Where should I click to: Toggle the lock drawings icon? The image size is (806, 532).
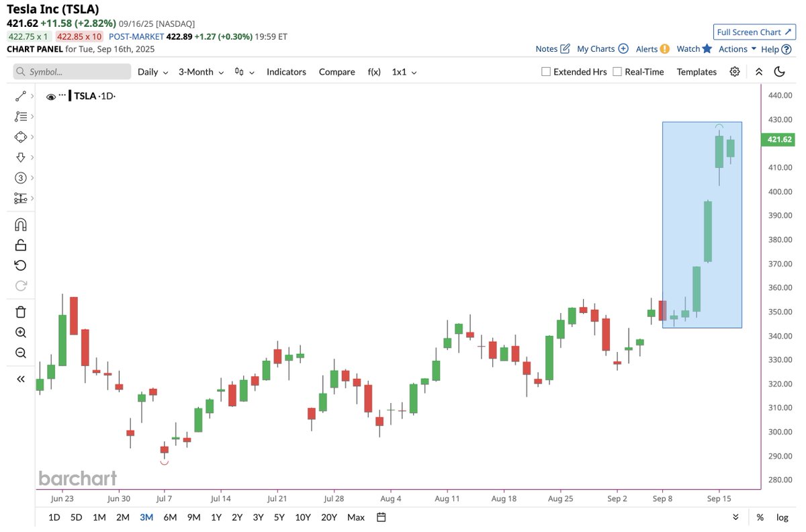20,245
